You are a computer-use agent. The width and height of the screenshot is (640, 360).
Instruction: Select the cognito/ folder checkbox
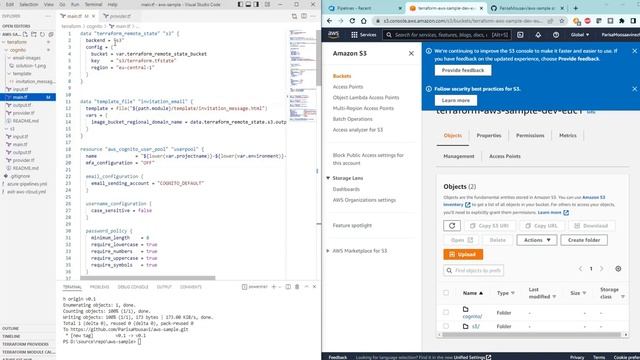[446, 312]
